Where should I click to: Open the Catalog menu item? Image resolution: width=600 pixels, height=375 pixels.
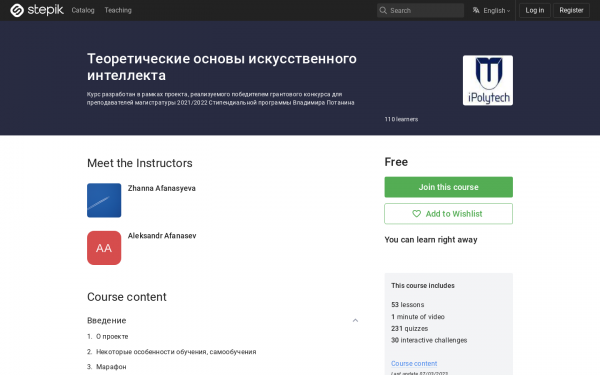point(83,10)
